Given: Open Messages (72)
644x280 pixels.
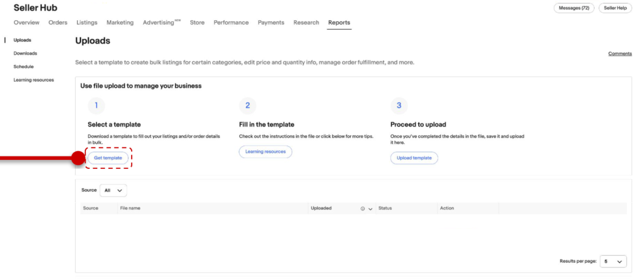Looking at the screenshot, I should coord(574,8).
